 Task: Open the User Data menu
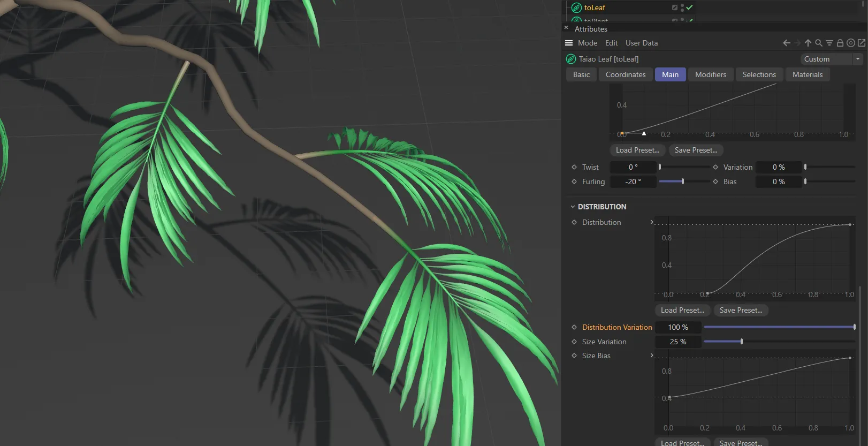click(642, 43)
